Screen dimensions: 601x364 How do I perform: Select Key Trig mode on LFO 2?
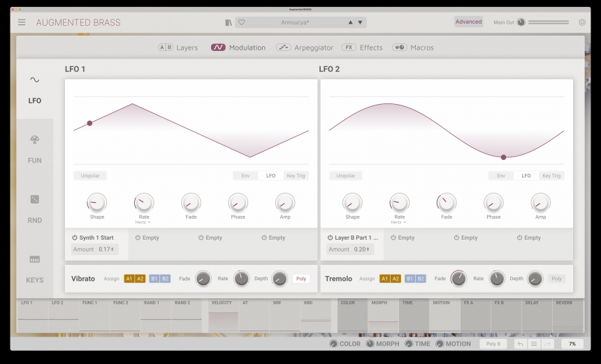(x=551, y=176)
